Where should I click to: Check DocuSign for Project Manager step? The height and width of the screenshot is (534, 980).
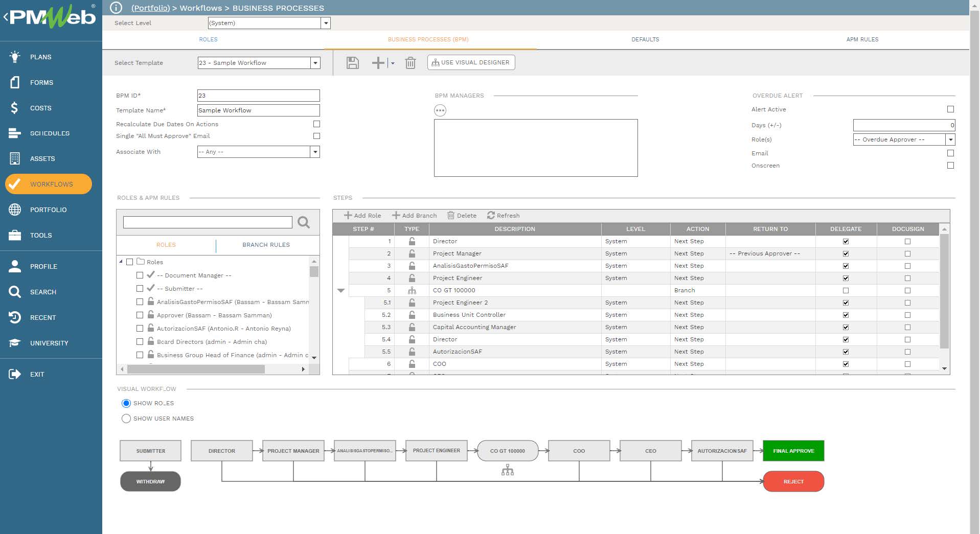coord(907,253)
